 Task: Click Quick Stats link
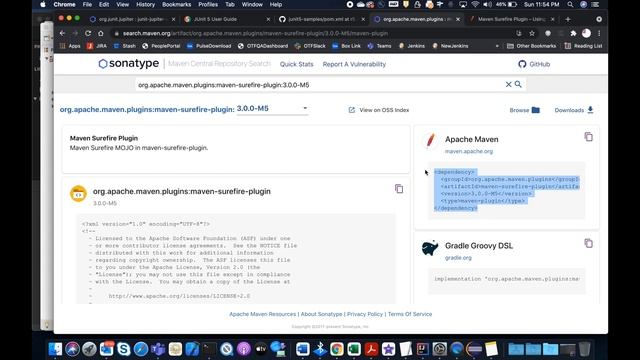(297, 64)
